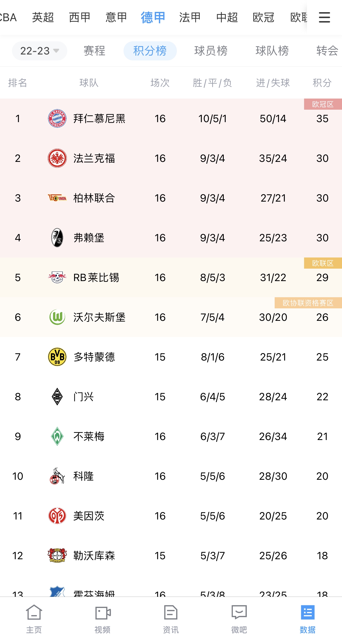Viewport: 342px width, 644px height.
Task: Tap the RB Leipzig logo
Action: click(57, 277)
